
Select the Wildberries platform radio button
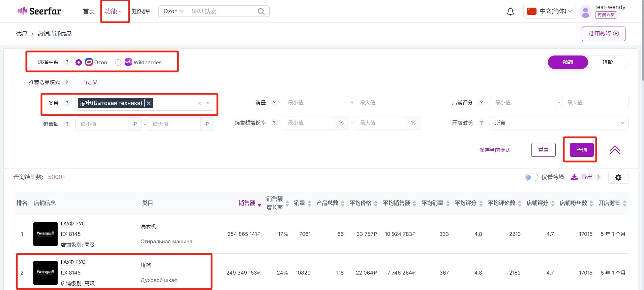[118, 63]
